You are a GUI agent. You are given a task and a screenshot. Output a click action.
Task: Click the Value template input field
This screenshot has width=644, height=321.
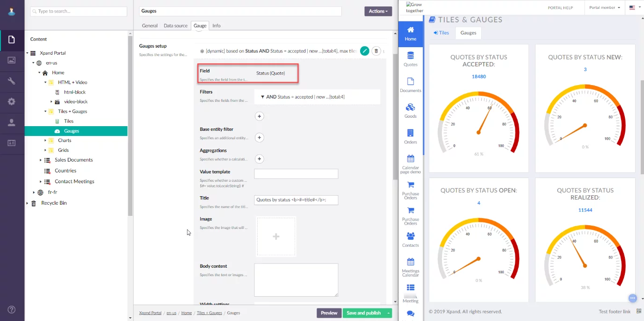296,174
